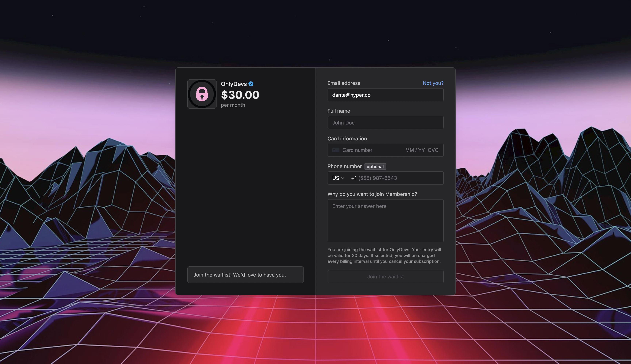The image size is (631, 364).
Task: Click the "Card information" label
Action: (347, 139)
